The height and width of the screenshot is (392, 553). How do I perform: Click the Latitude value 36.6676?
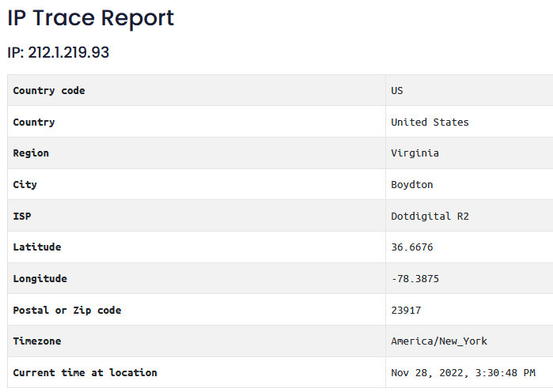412,247
